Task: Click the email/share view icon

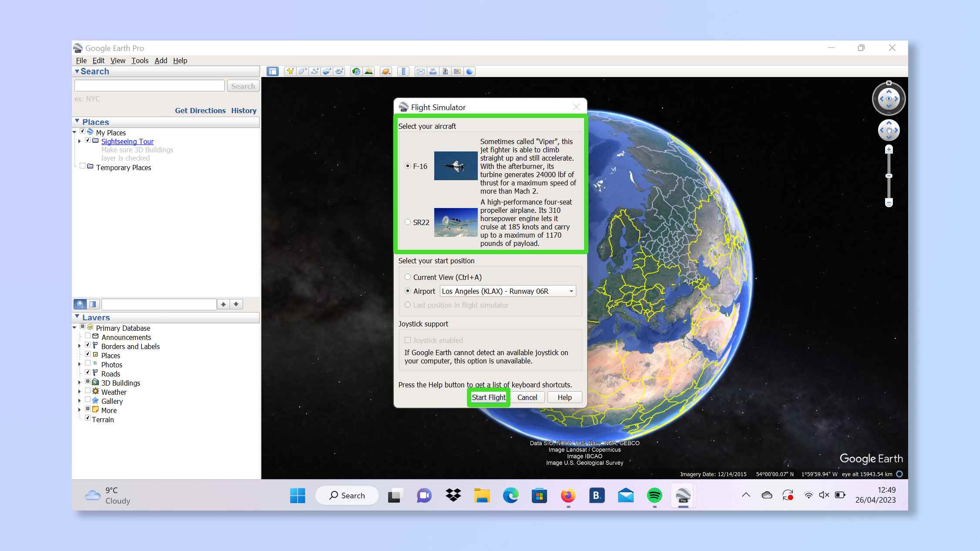Action: pyautogui.click(x=421, y=71)
